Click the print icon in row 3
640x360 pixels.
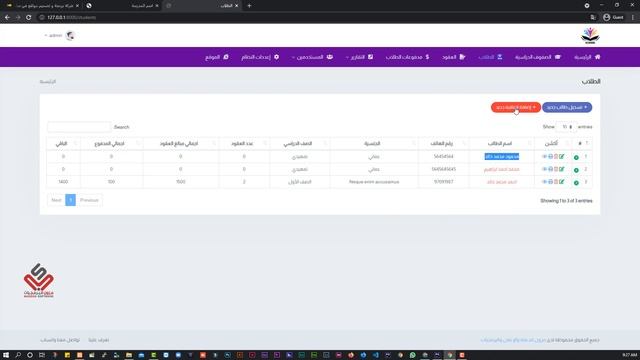click(550, 182)
